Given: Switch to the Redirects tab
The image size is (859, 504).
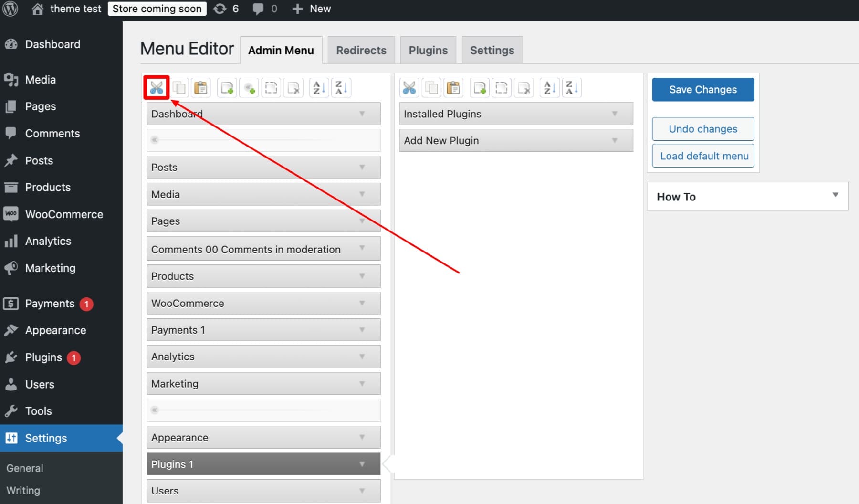Looking at the screenshot, I should coord(361,50).
